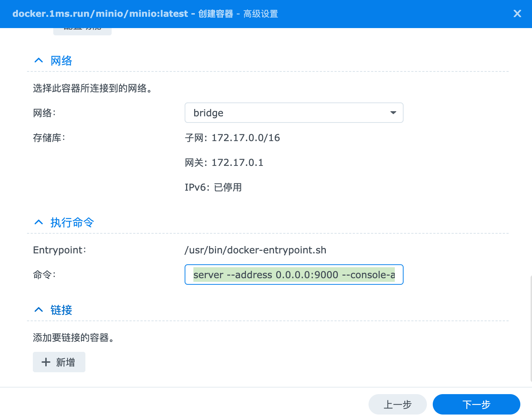Image resolution: width=532 pixels, height=420 pixels.
Task: Open the bridge network dropdown
Action: tap(294, 113)
